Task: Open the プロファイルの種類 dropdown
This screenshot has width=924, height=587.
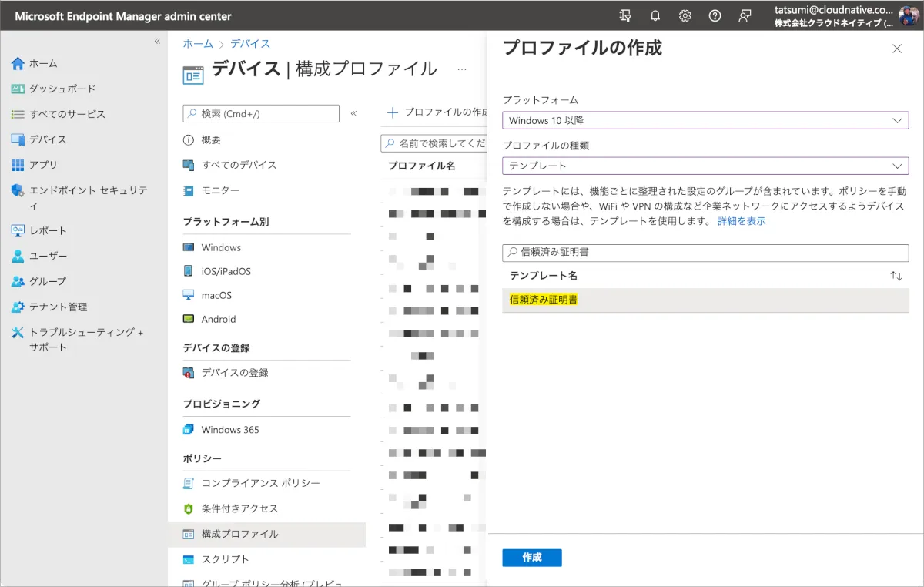Action: click(705, 166)
